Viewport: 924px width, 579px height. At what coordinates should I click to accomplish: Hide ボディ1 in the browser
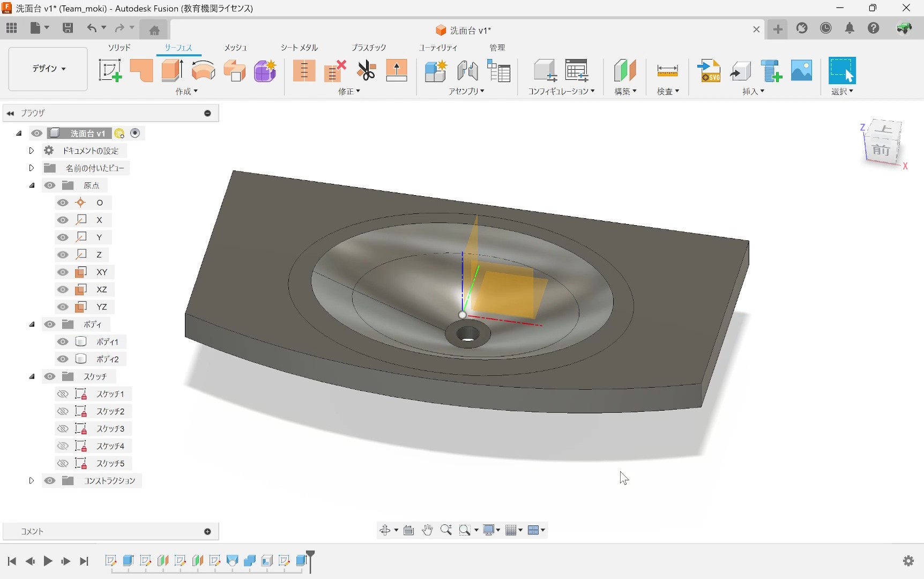63,342
